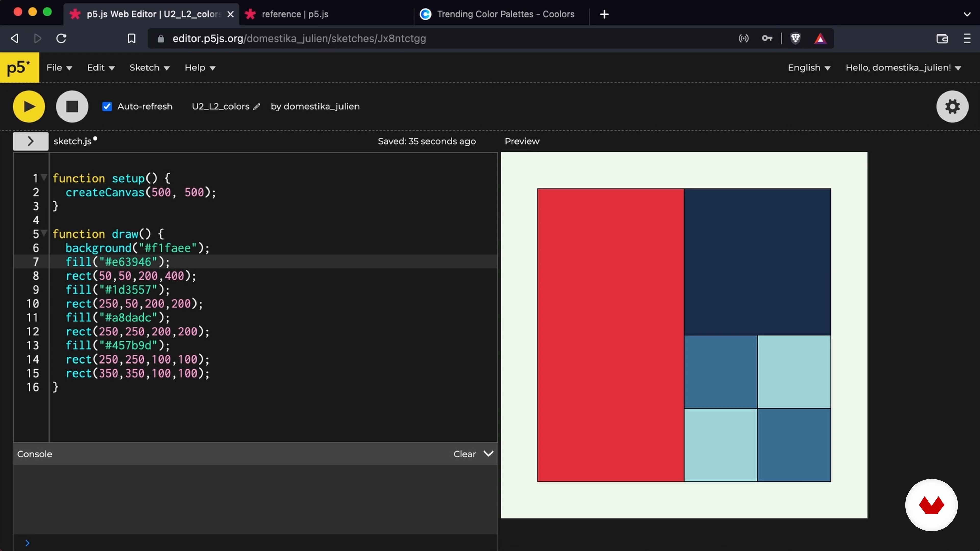The image size is (980, 551).
Task: Open the Hello, domestika_julien! account dropdown
Action: pos(903,68)
